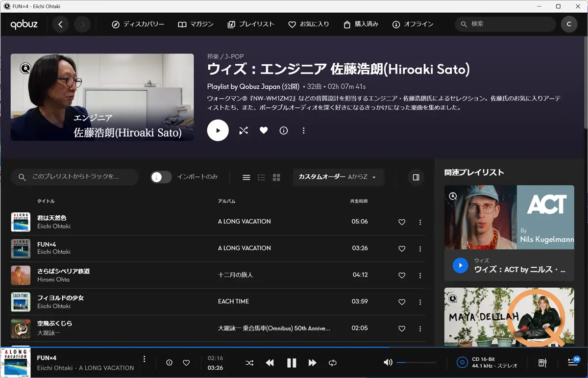Pause playback

tap(292, 363)
